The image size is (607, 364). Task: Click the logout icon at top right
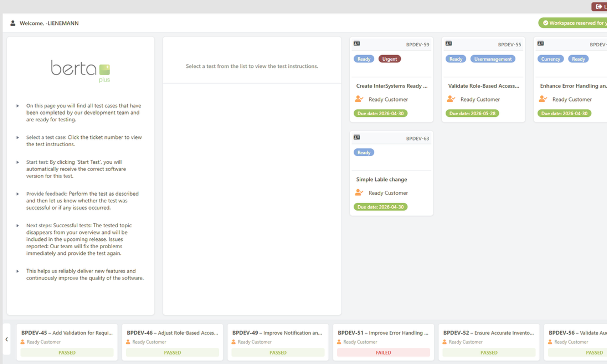pyautogui.click(x=599, y=7)
